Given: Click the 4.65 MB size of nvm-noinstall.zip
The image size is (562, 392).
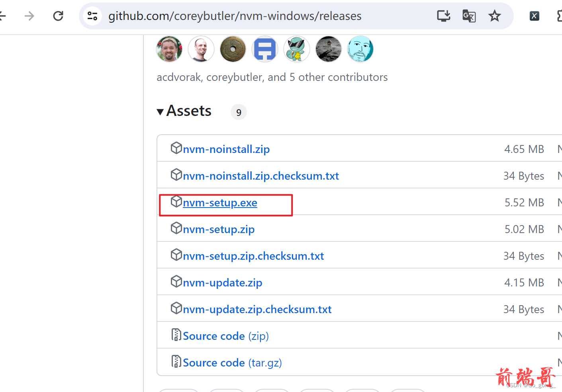Looking at the screenshot, I should point(524,149).
